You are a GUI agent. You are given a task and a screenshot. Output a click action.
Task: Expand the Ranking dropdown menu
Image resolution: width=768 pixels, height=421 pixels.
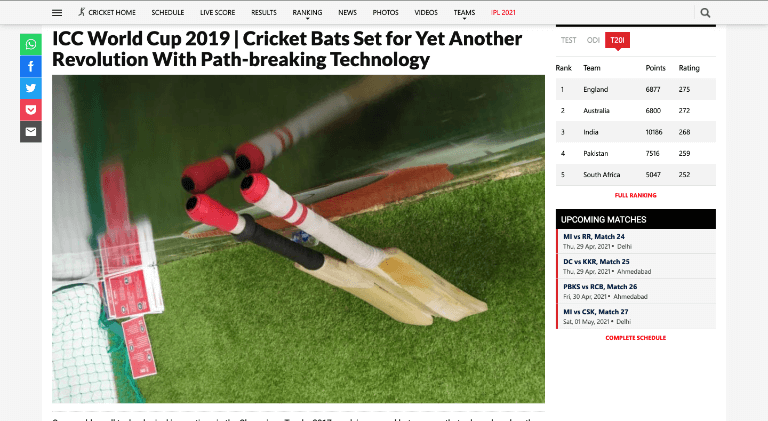point(307,13)
